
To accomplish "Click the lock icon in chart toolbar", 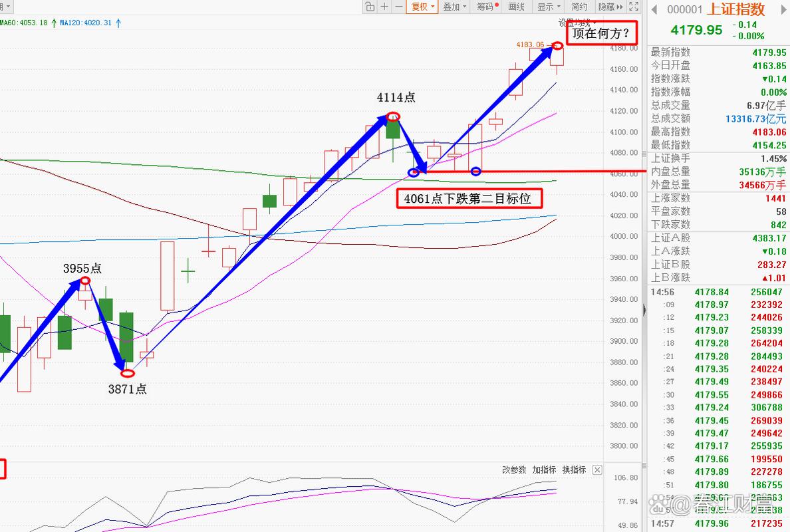I will (370, 7).
